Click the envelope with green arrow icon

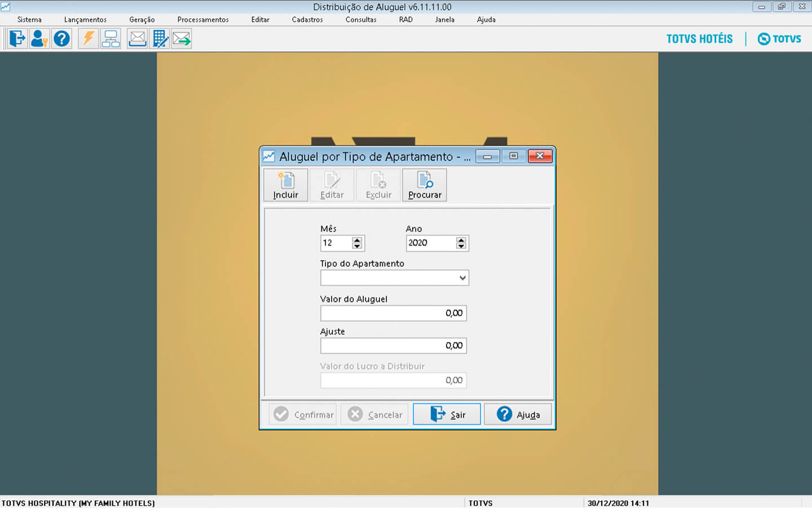(x=182, y=39)
